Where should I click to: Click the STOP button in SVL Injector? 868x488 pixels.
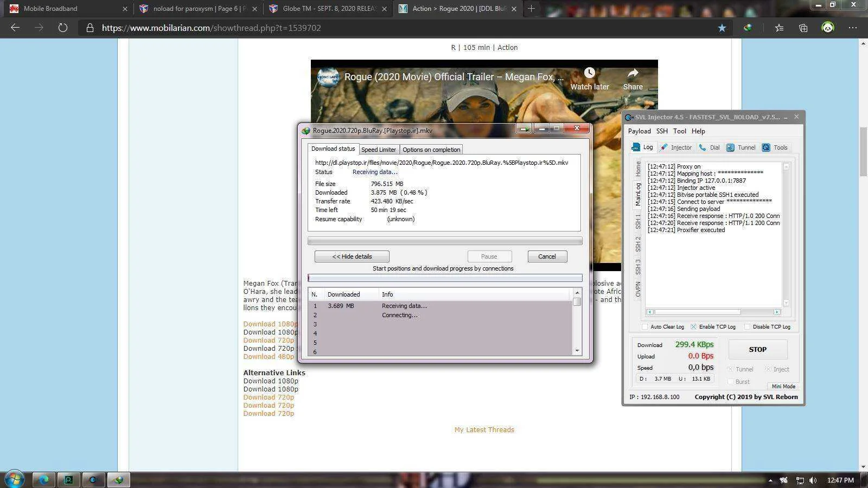[x=757, y=350]
